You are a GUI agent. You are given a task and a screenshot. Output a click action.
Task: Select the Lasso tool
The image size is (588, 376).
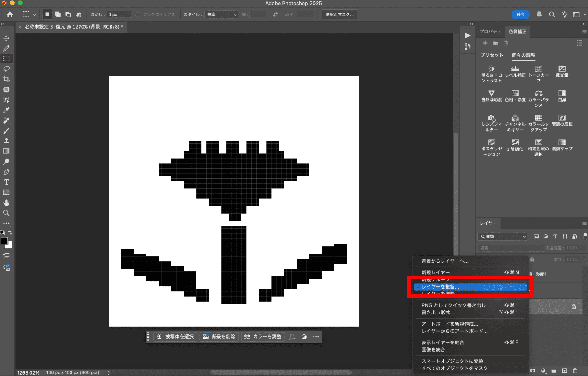[x=6, y=69]
